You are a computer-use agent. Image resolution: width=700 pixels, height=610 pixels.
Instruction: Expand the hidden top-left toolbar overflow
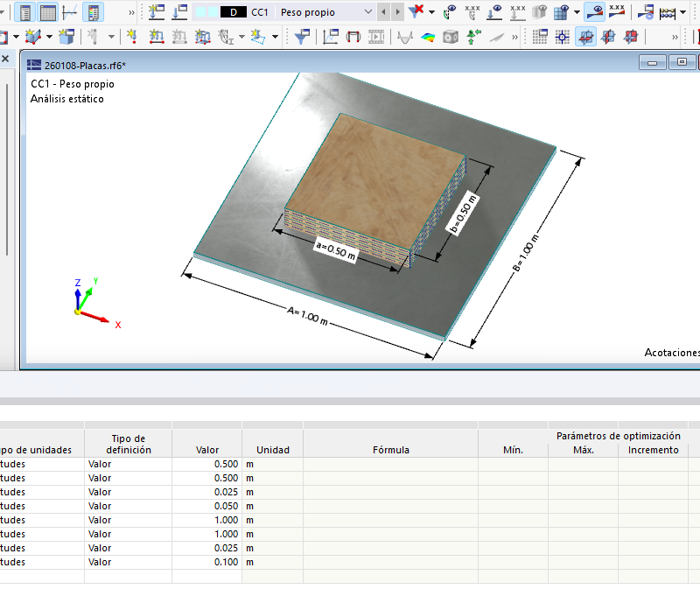[x=131, y=12]
